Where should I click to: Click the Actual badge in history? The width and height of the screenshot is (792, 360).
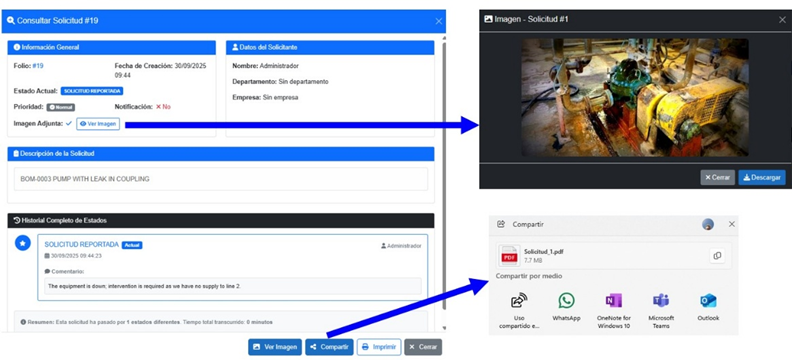click(x=132, y=245)
